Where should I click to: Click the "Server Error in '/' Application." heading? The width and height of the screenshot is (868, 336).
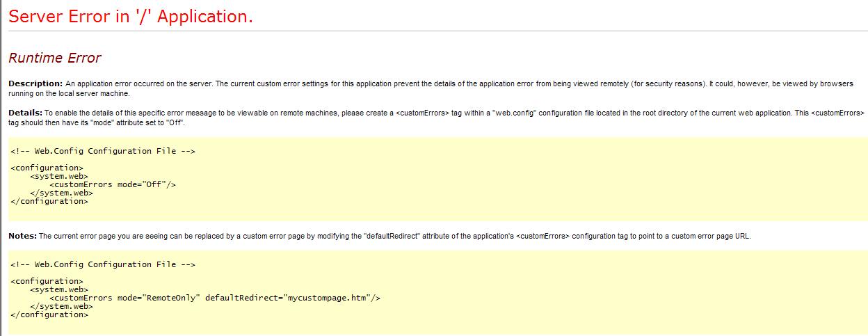click(131, 16)
